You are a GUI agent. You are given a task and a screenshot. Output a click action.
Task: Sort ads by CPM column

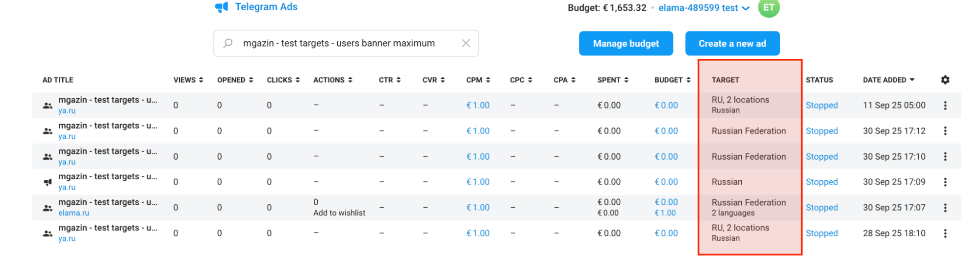point(477,80)
